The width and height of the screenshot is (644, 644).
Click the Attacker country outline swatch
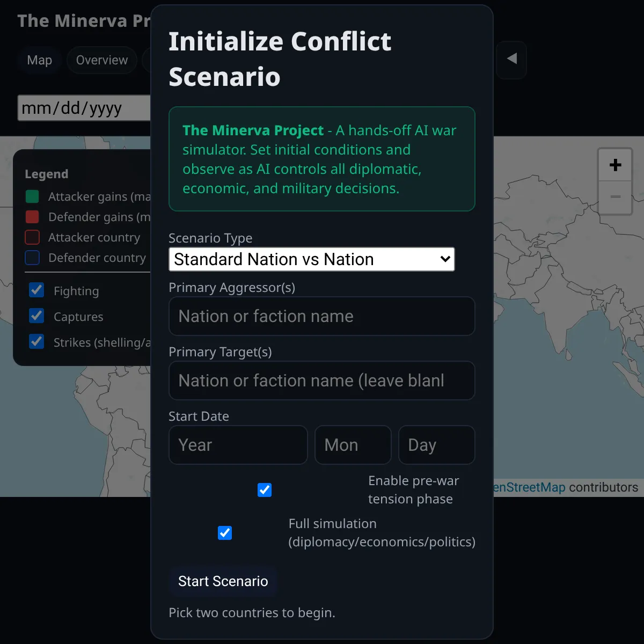click(x=32, y=237)
